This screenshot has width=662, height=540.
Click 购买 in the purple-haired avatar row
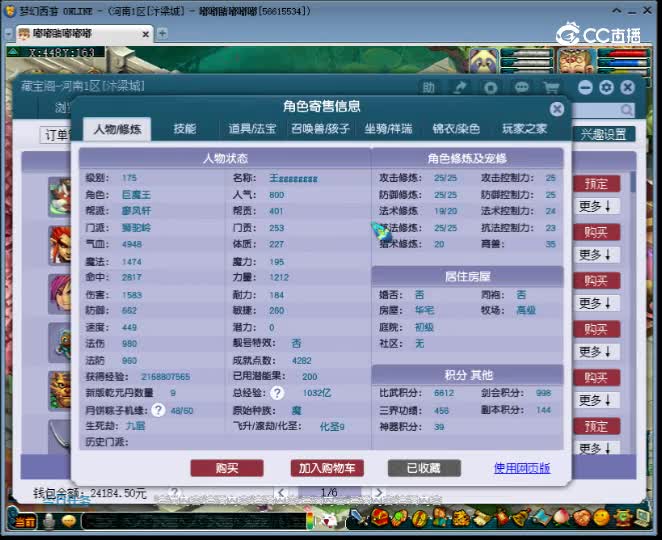coord(597,280)
